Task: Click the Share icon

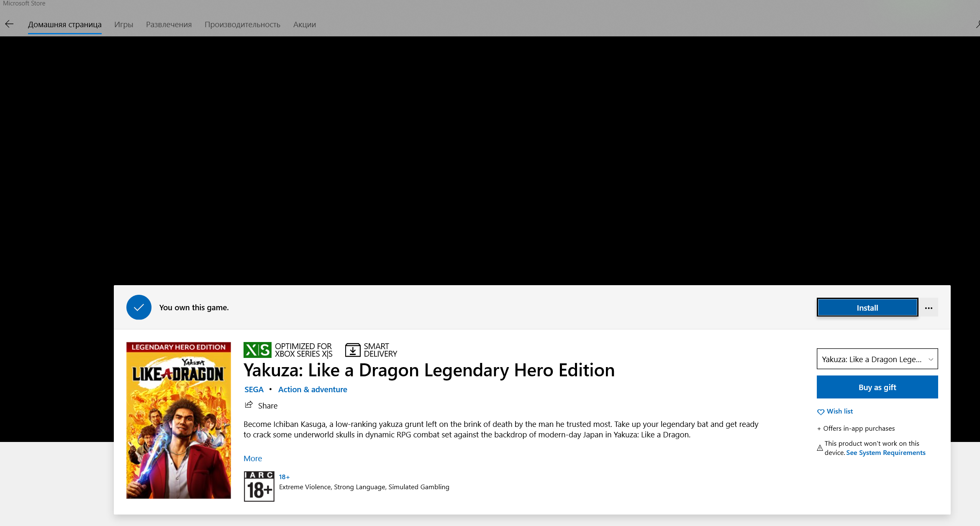Action: click(x=249, y=405)
